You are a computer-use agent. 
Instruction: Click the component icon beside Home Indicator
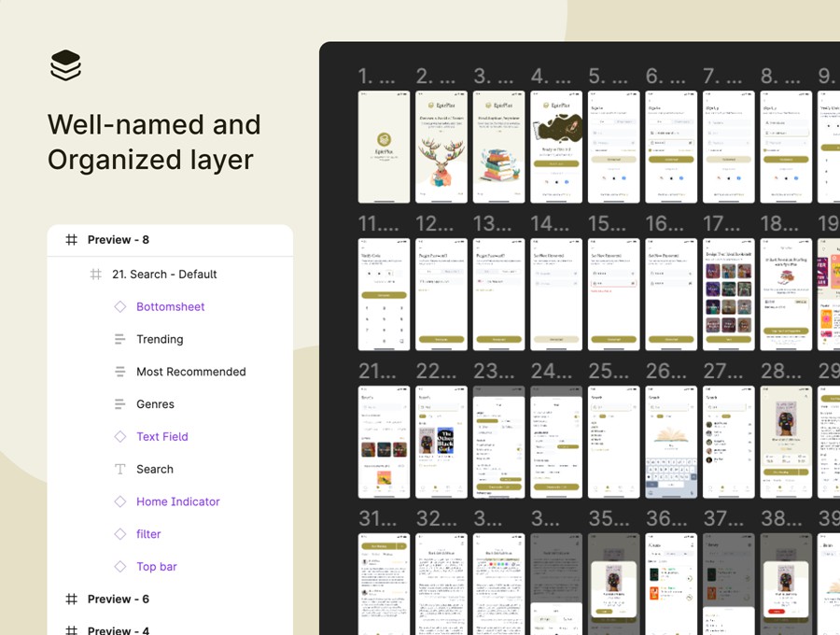pyautogui.click(x=120, y=501)
